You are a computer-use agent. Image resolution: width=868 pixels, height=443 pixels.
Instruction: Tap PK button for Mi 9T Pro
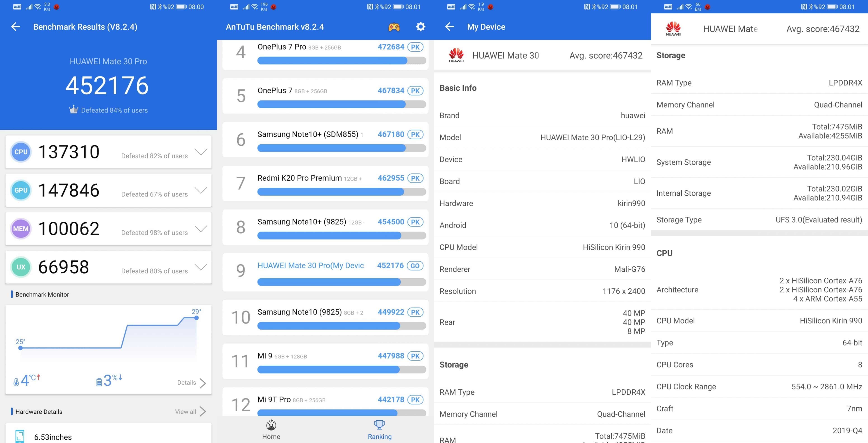[415, 400]
